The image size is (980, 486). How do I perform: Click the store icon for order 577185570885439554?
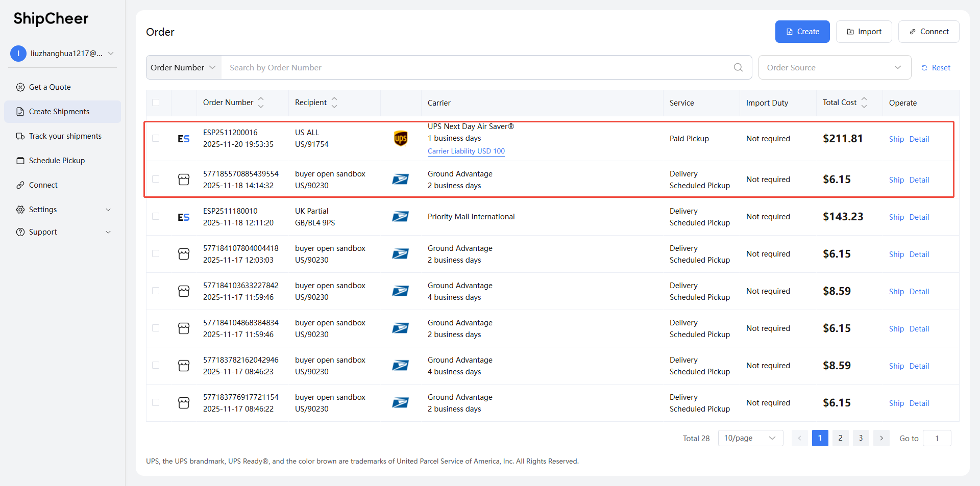[184, 180]
